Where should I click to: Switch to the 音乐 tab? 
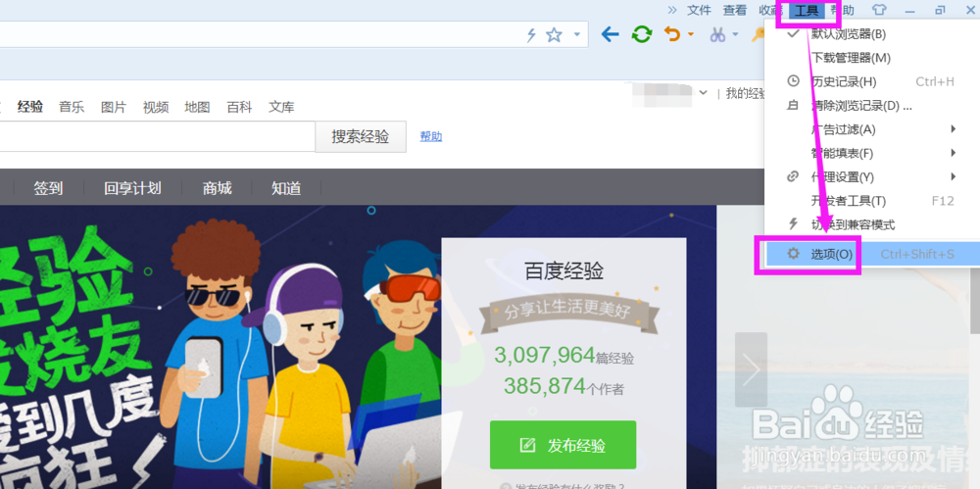(72, 107)
